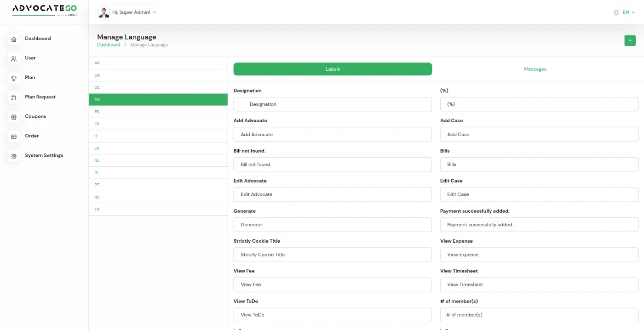Focus the View Timesheet input field
Screen dimensions: 644x330
(539, 284)
